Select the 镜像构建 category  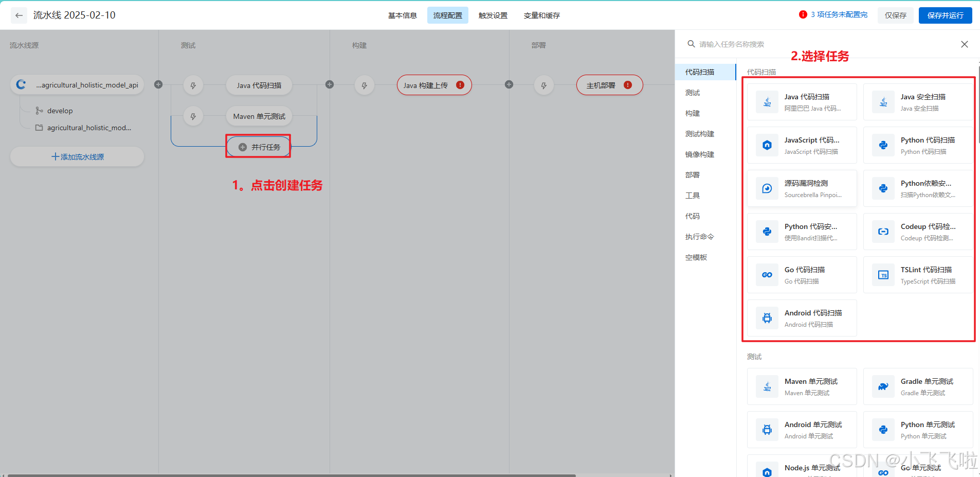pyautogui.click(x=705, y=154)
